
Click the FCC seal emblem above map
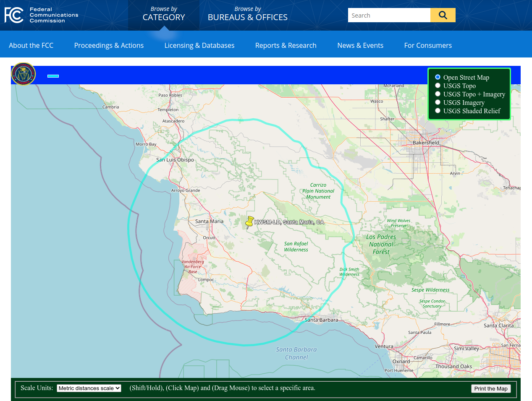24,74
